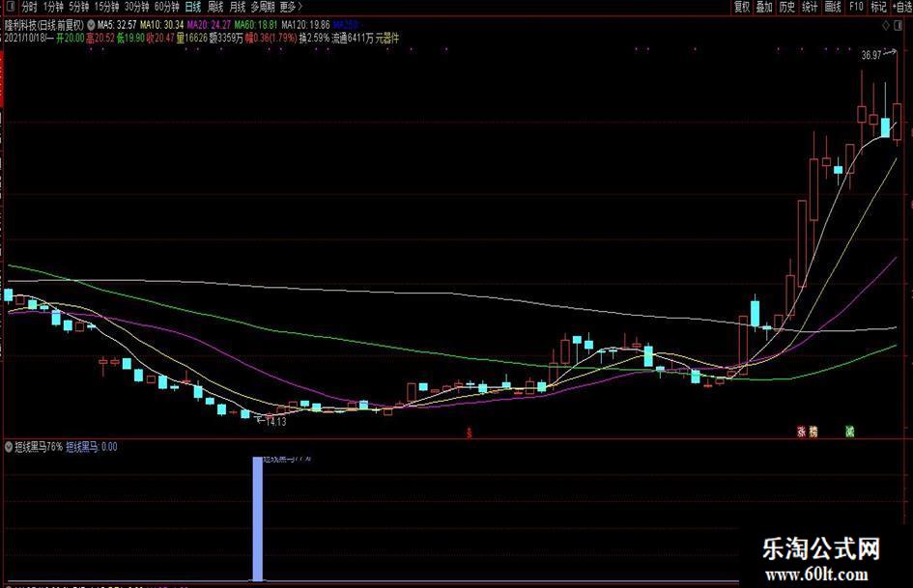Open F10 company information
The height and width of the screenshot is (588, 913).
[x=856, y=7]
